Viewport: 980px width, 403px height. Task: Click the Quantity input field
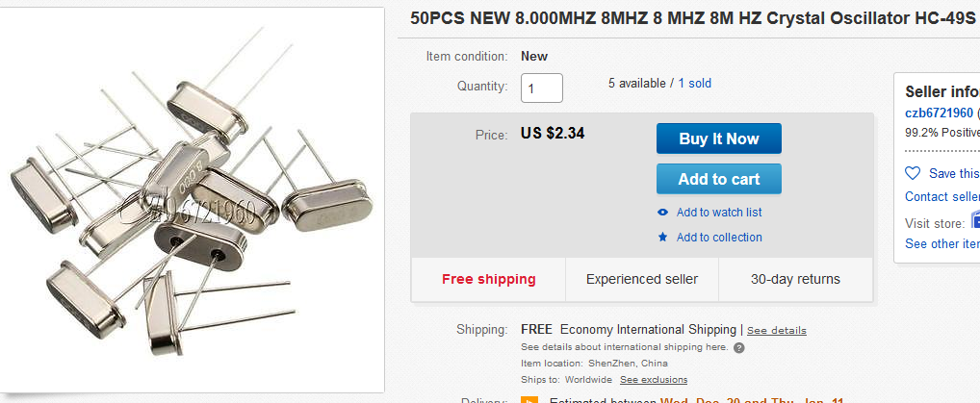(x=541, y=88)
